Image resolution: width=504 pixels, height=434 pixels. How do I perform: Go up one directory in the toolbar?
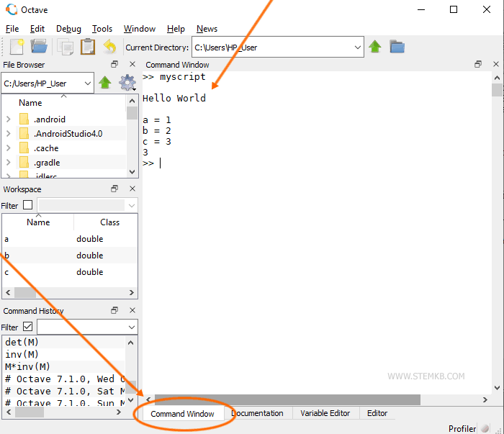coord(375,48)
